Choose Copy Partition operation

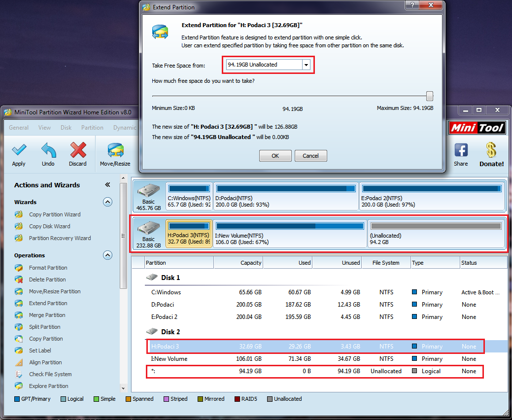pos(46,339)
